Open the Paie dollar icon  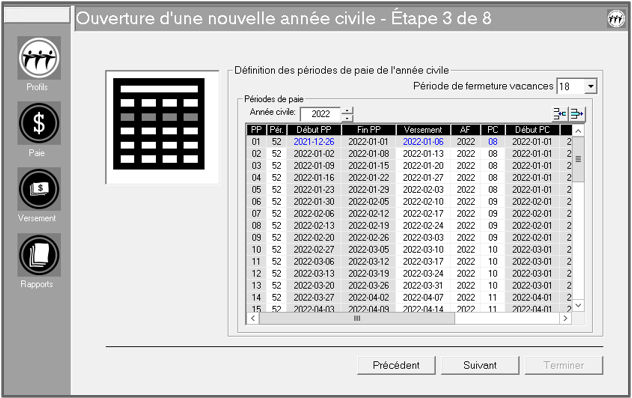(x=39, y=123)
